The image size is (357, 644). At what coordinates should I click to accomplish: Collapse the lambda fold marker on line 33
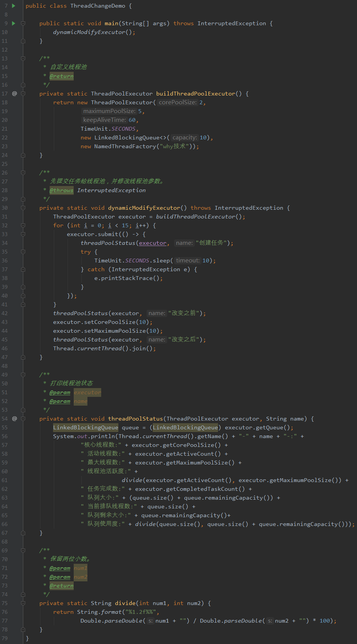(23, 234)
